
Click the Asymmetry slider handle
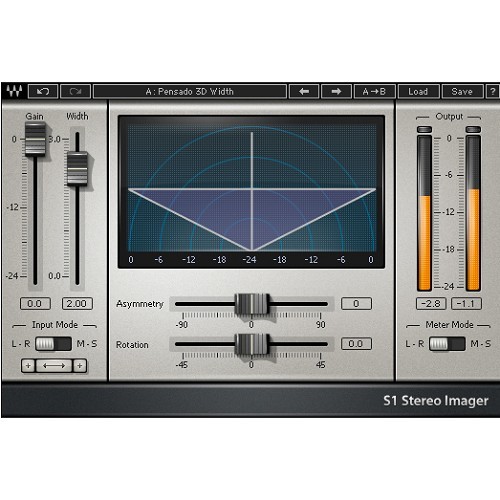(x=252, y=304)
